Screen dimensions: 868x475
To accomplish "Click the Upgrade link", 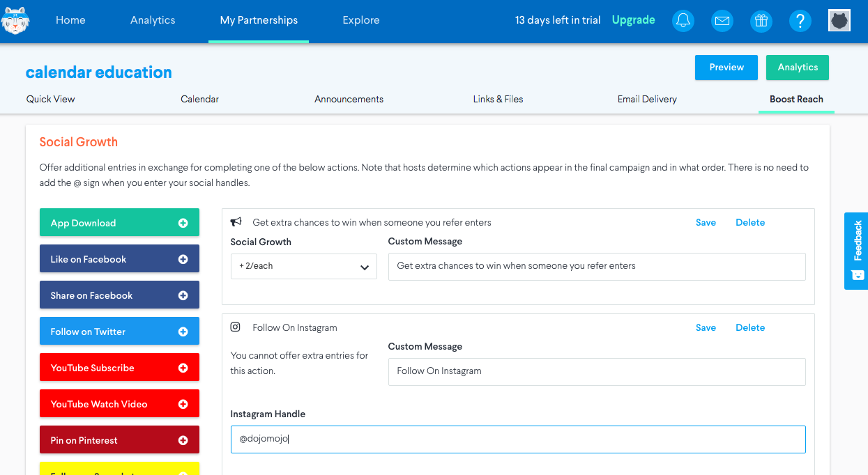I will point(633,20).
